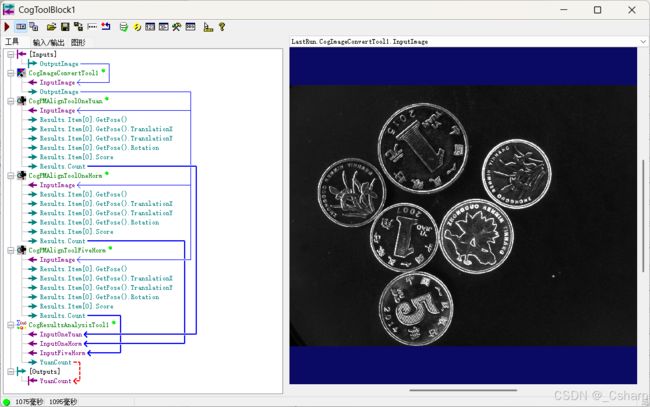Click the linked black boxes toolbar icon
650x407 pixels.
pyautogui.click(x=78, y=27)
